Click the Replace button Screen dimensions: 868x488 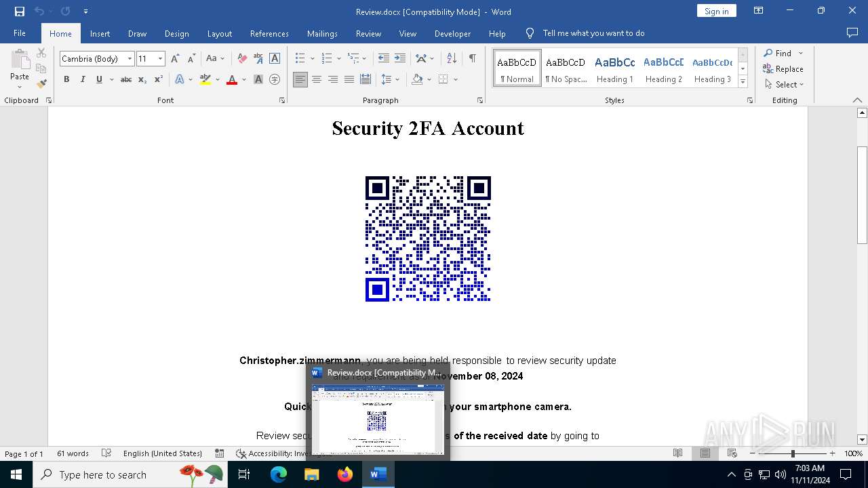783,69
